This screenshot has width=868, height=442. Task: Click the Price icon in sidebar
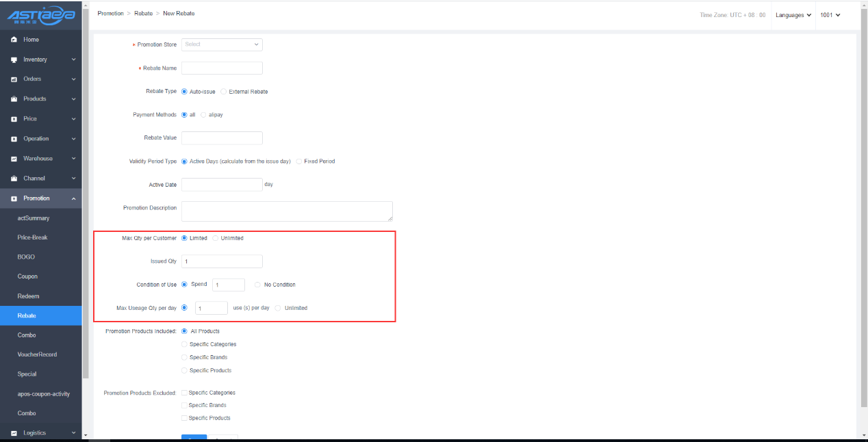coord(14,119)
